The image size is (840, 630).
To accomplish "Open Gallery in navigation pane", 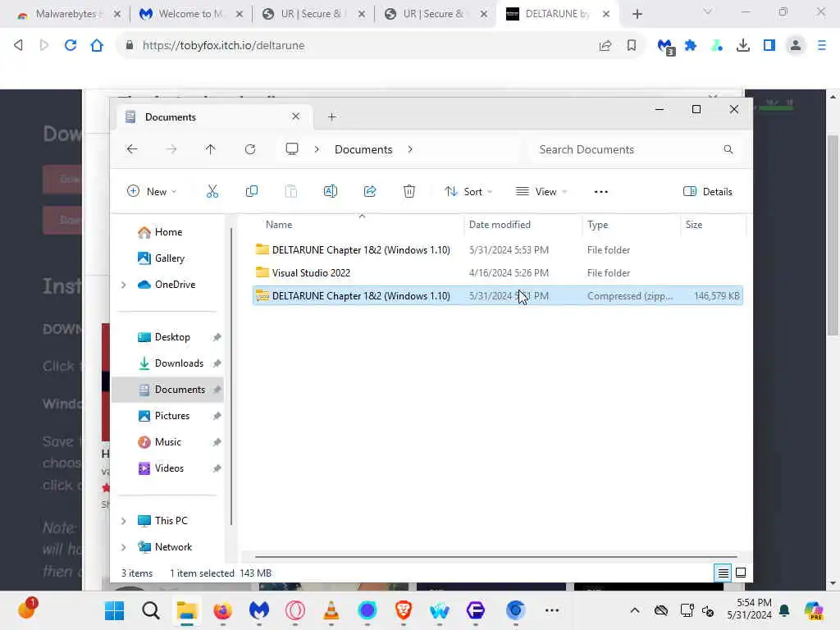I will [167, 258].
